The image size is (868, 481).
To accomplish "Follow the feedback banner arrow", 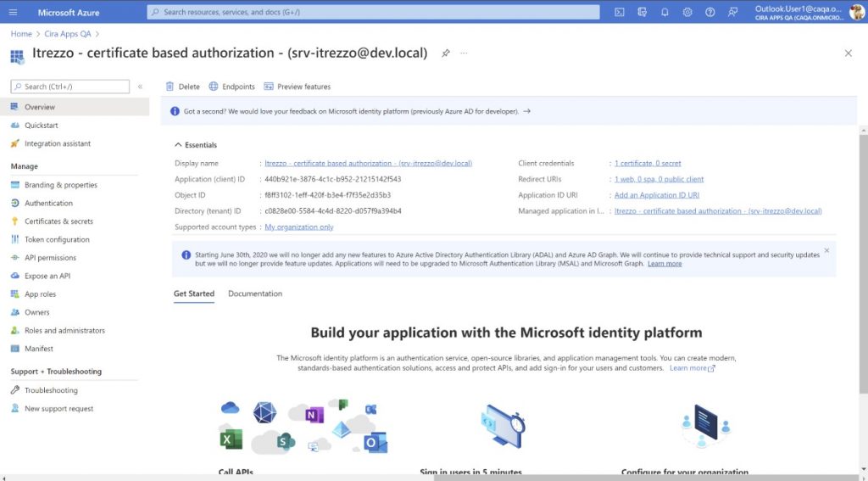I will coord(526,111).
